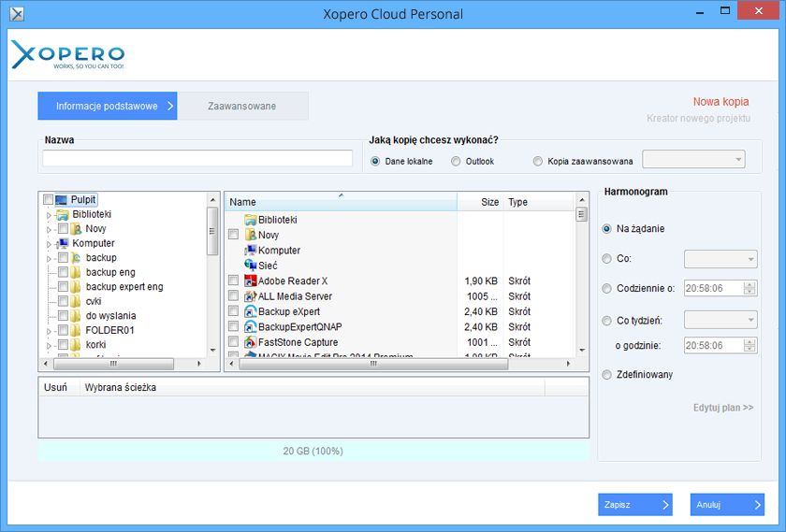Click the Pulpit desktop icon in tree
786x532 pixels.
pyautogui.click(x=61, y=200)
